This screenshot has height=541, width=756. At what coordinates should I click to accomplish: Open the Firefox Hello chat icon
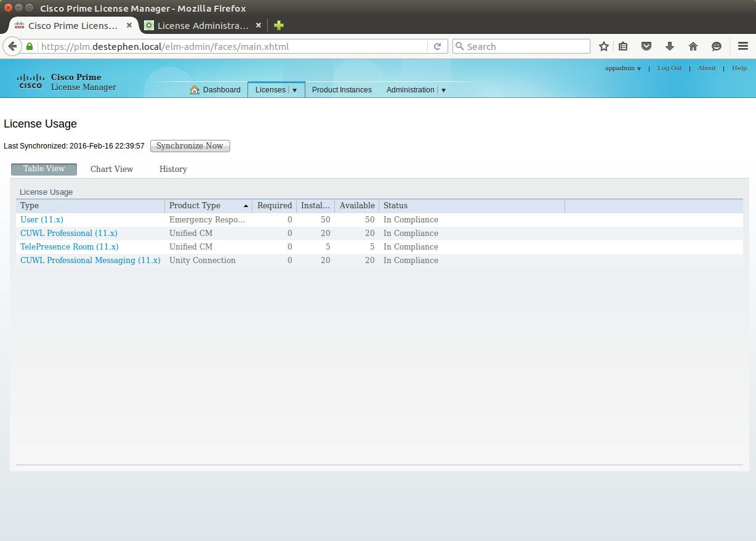coord(717,46)
